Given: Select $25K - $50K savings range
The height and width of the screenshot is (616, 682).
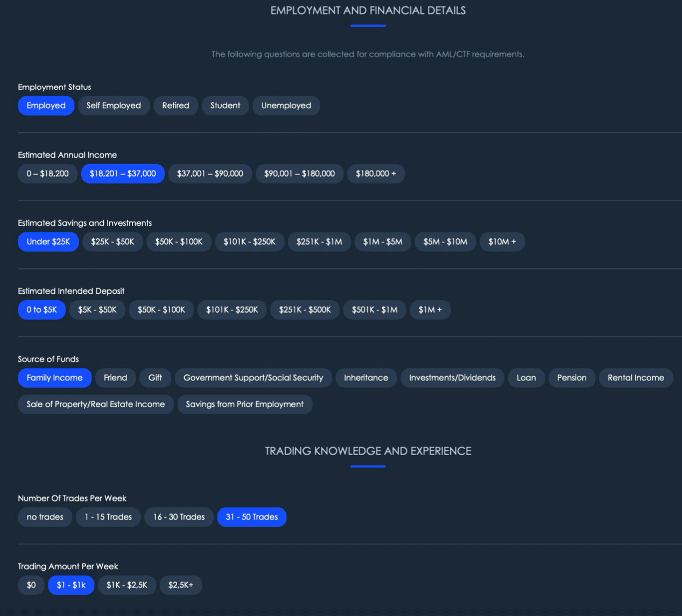Looking at the screenshot, I should point(113,242).
